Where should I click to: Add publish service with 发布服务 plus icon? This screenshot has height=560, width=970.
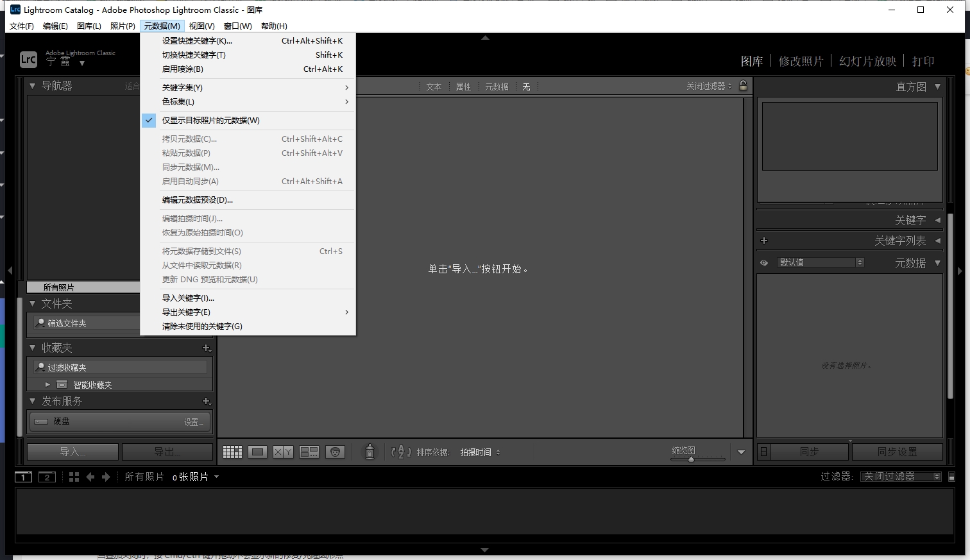207,401
